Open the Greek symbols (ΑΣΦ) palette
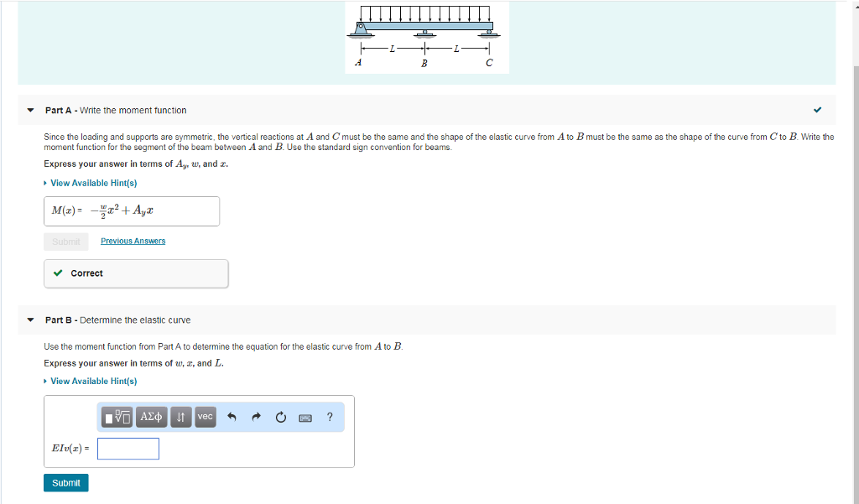The image size is (859, 504). click(150, 417)
